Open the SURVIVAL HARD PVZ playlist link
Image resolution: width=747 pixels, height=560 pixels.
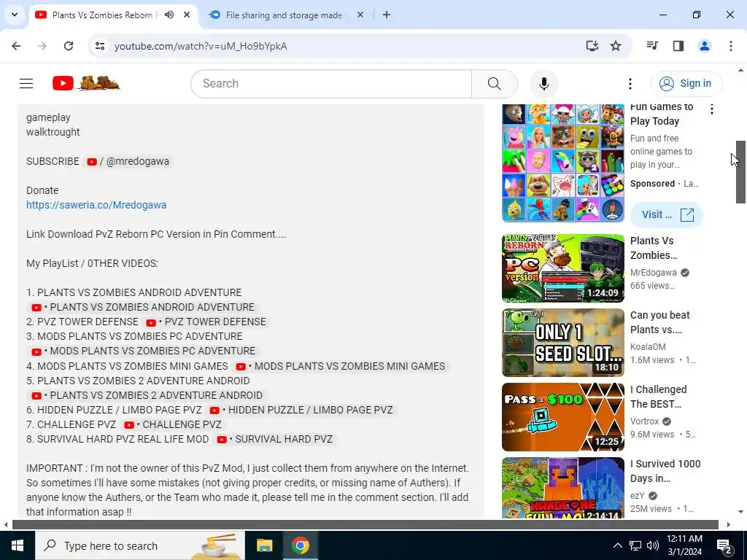275,439
